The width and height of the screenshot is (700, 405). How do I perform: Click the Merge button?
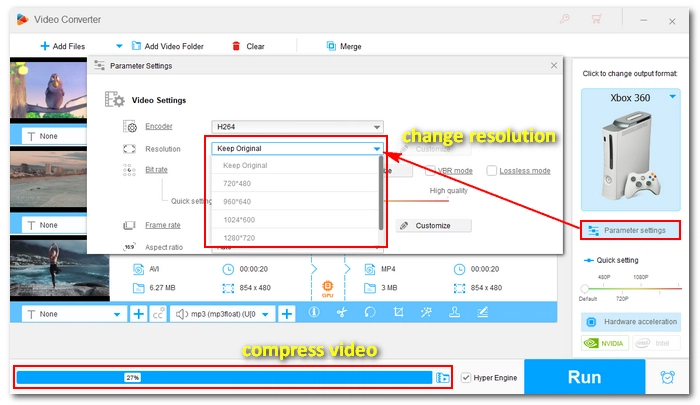[x=344, y=46]
